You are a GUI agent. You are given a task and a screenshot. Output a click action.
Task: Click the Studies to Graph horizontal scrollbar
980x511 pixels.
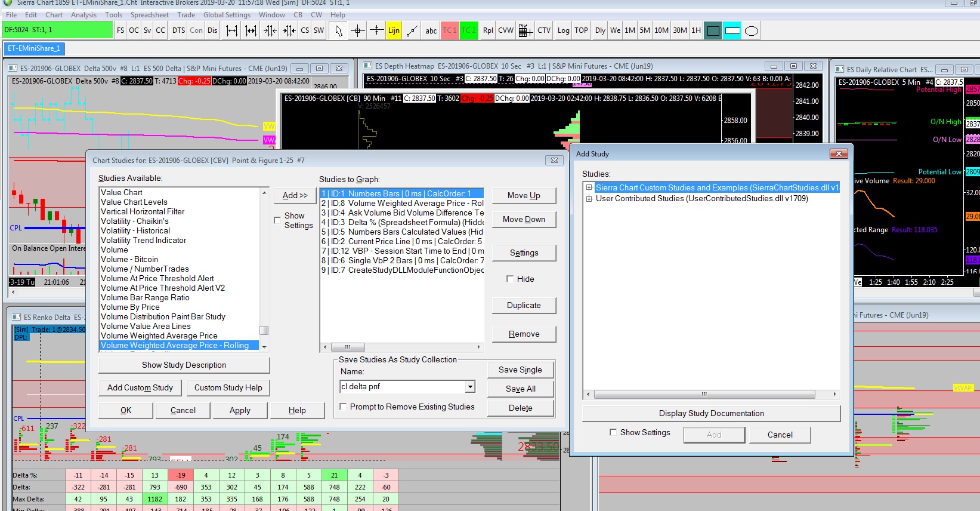click(x=401, y=347)
